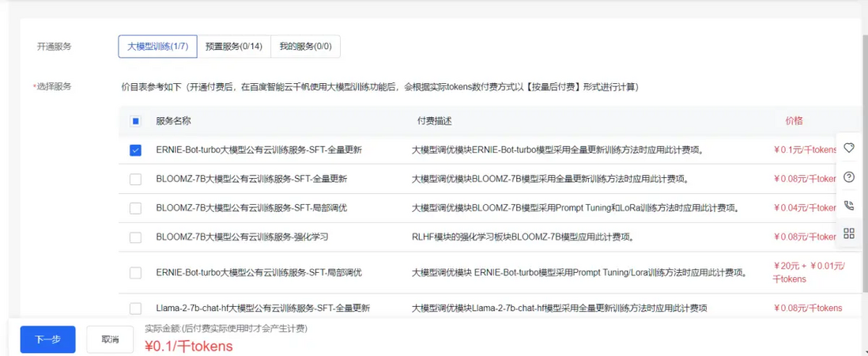Click the 选择服务 label

tap(53, 86)
